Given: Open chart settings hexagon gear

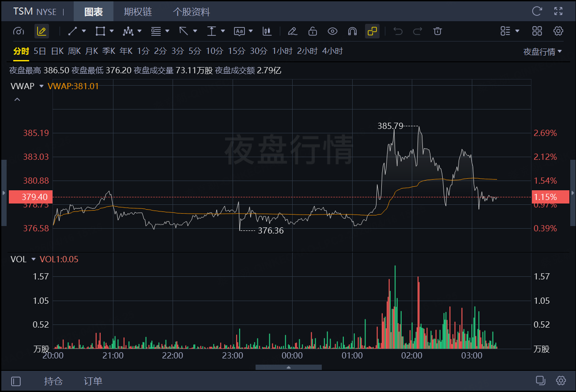Looking at the screenshot, I should coord(558,31).
